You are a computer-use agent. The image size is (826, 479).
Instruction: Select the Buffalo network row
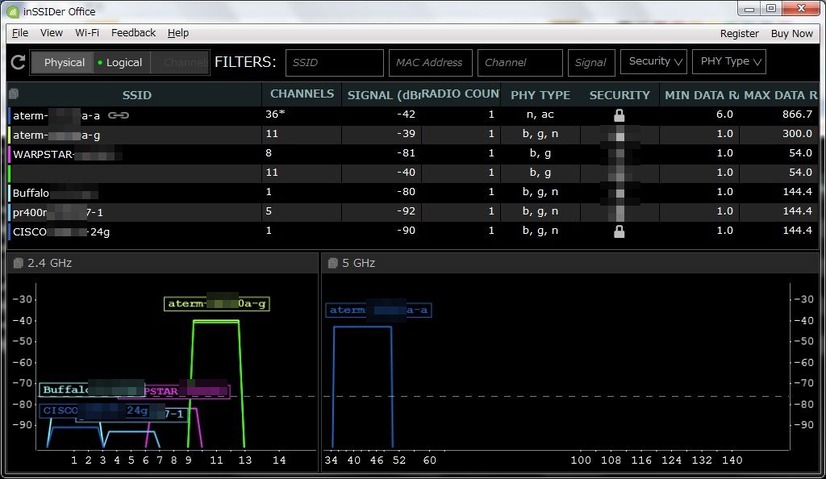click(414, 192)
